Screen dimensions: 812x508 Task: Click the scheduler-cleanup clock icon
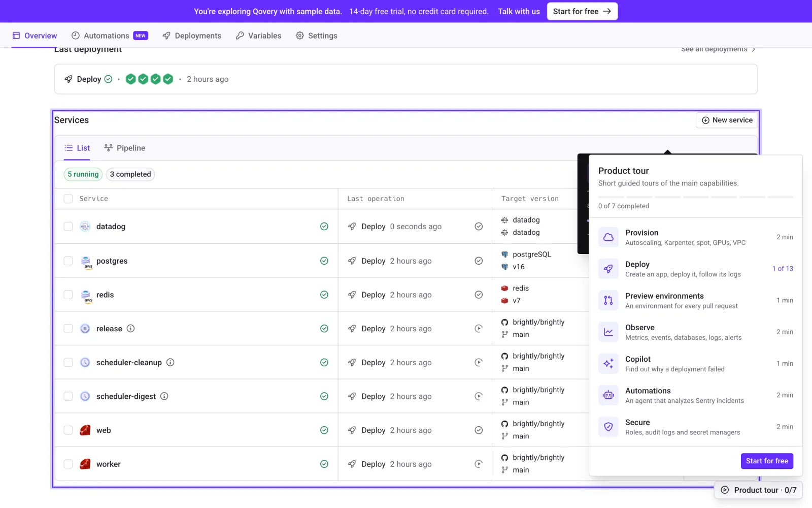[85, 362]
